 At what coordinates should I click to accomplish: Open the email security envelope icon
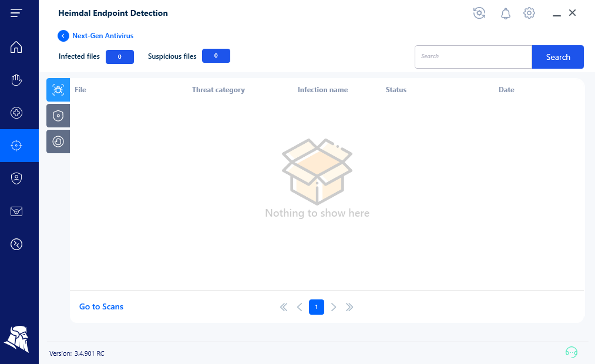click(x=16, y=211)
